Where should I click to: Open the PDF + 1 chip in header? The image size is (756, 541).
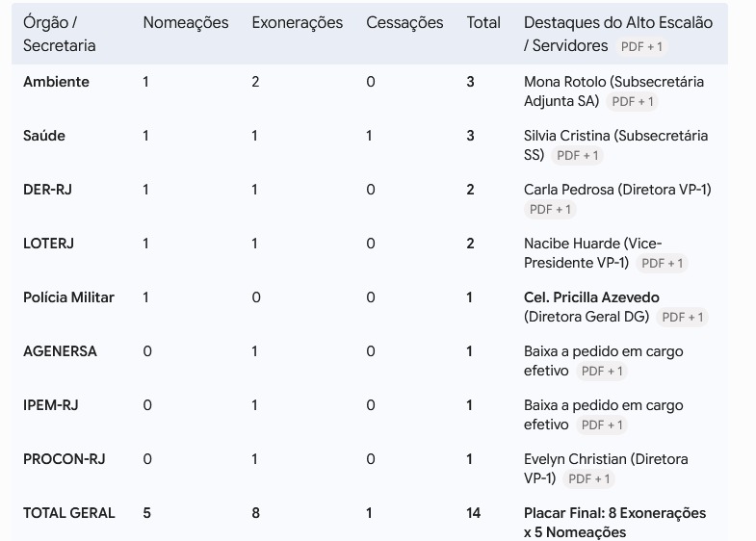[x=641, y=47]
